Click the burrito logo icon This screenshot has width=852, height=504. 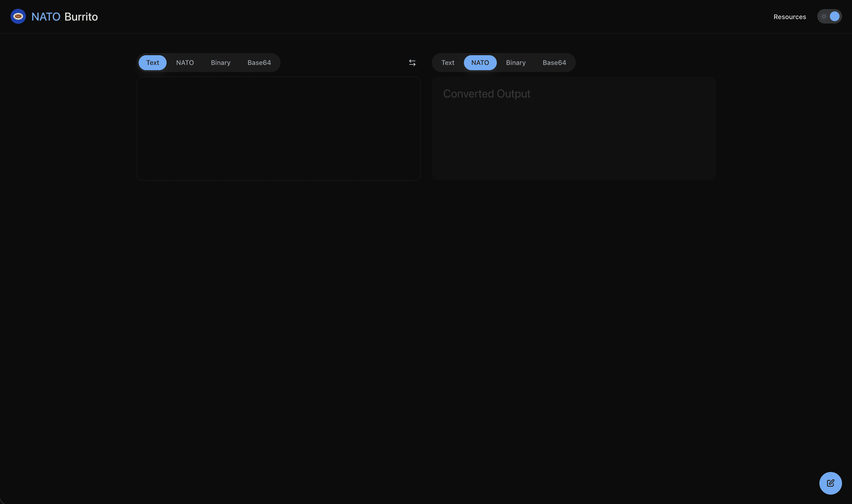coord(18,16)
